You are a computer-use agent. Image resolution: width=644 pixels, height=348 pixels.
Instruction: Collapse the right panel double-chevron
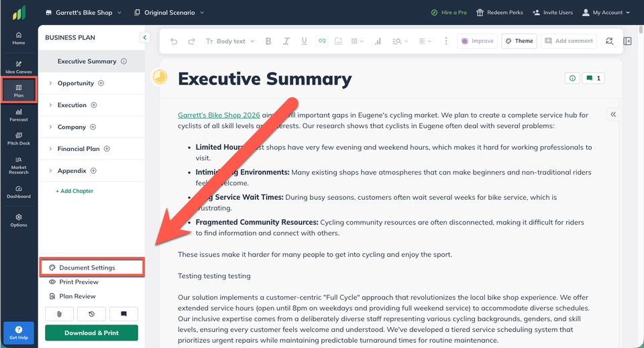pyautogui.click(x=612, y=115)
